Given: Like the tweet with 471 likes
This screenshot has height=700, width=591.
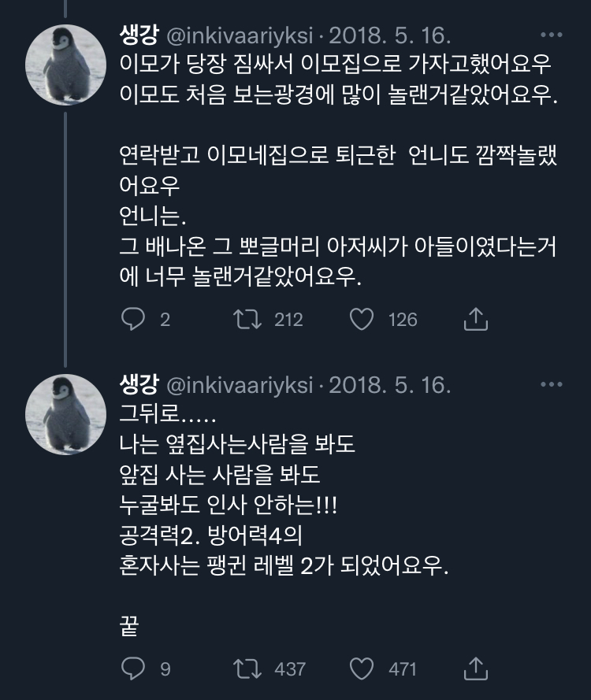Looking at the screenshot, I should coord(361,669).
